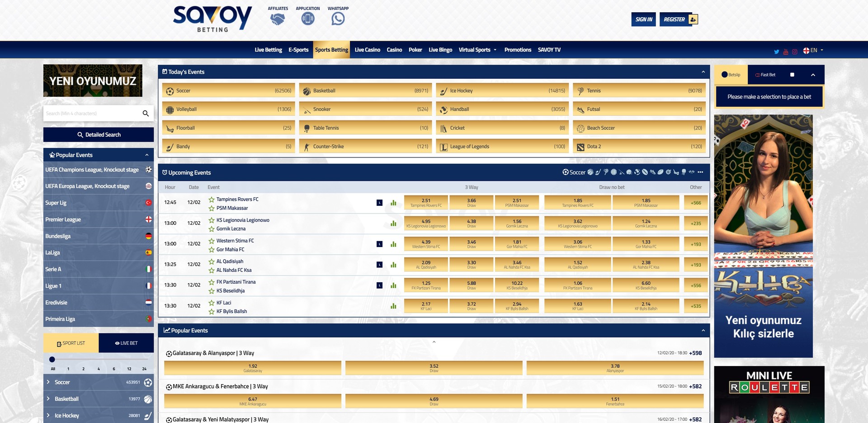Collapse the Popular Events sidebar section

pos(147,155)
